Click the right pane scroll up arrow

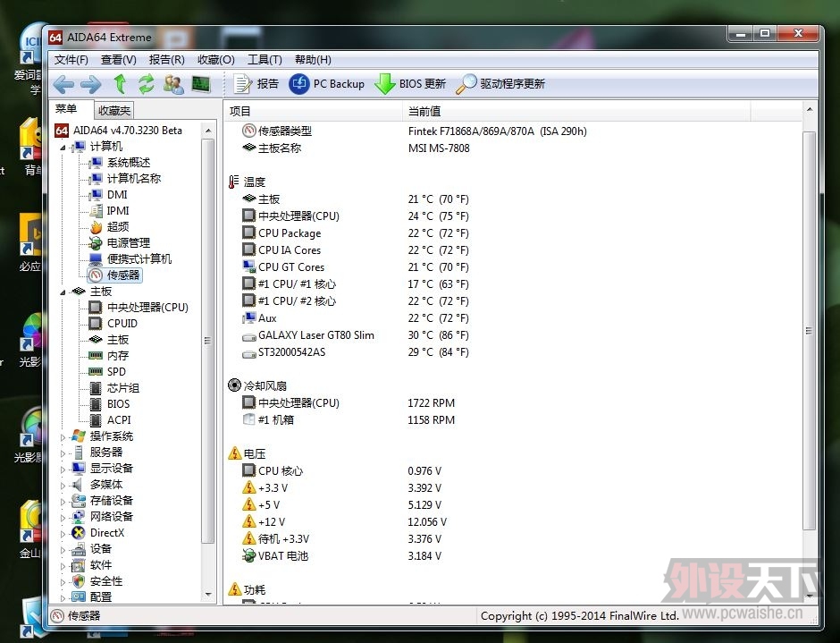[x=810, y=109]
